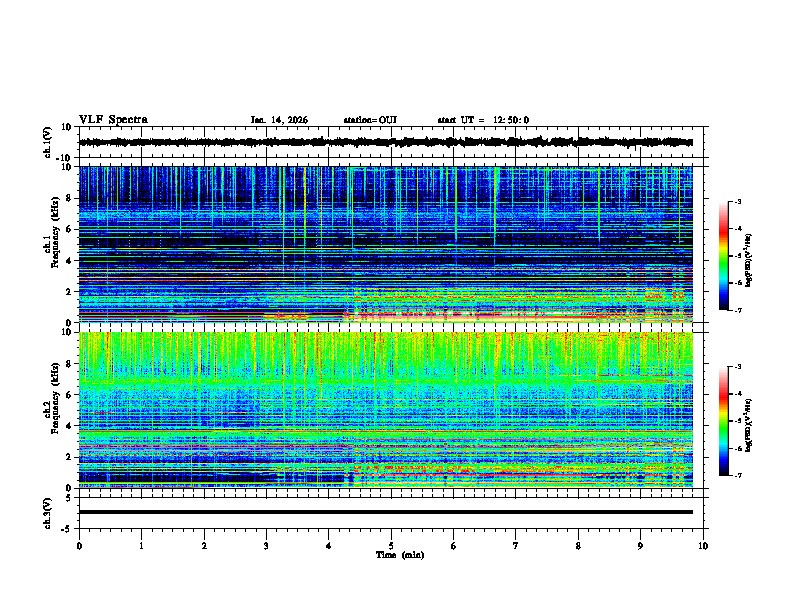Click the ch.3 voltage flat black trace
792x612 pixels.
coord(385,512)
